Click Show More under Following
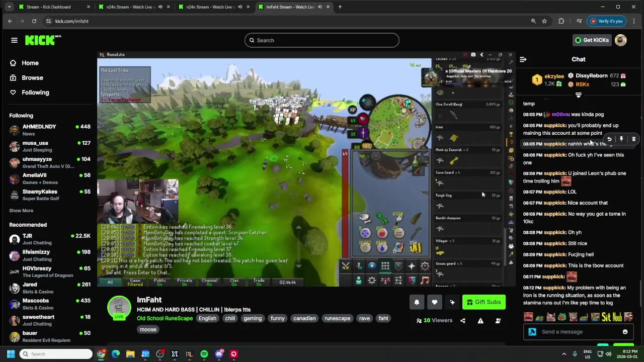This screenshot has width=644, height=362. (21, 211)
